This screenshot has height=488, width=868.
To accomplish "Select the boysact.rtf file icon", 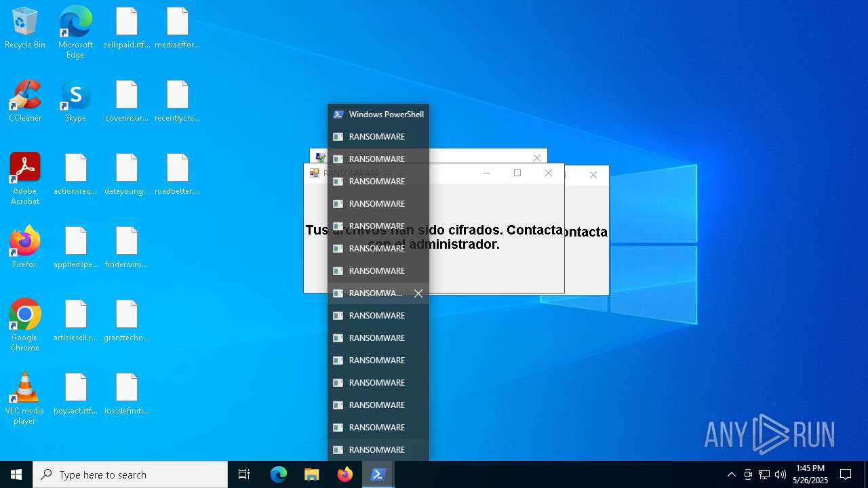I will tap(75, 394).
